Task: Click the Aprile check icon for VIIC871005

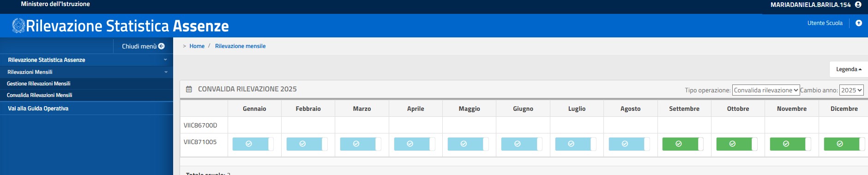Action: [410, 144]
